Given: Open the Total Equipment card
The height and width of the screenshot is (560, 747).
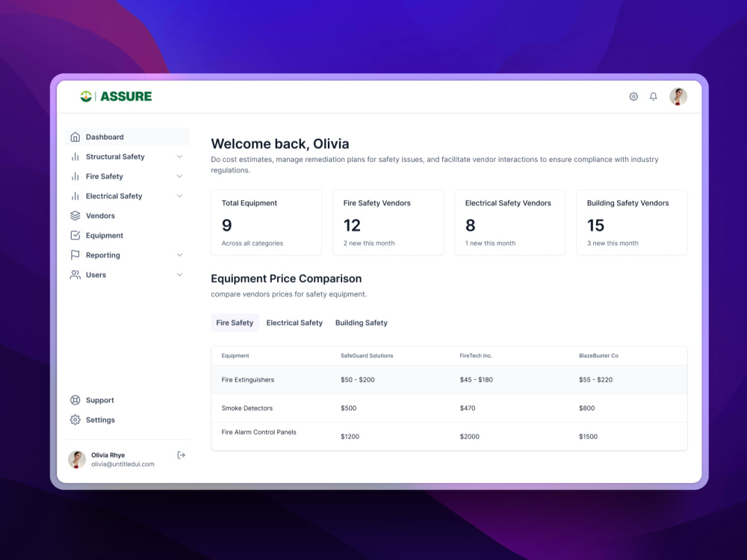Looking at the screenshot, I should point(267,223).
